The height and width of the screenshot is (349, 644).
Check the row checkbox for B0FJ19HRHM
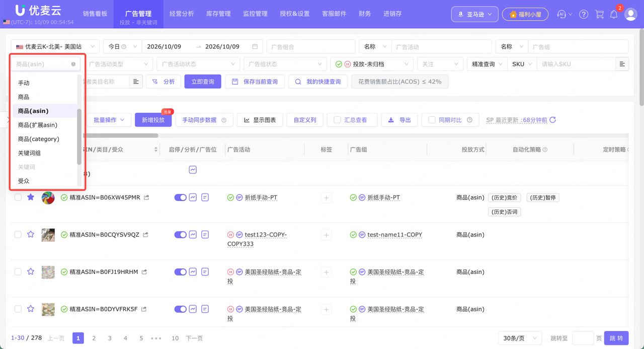click(x=18, y=272)
